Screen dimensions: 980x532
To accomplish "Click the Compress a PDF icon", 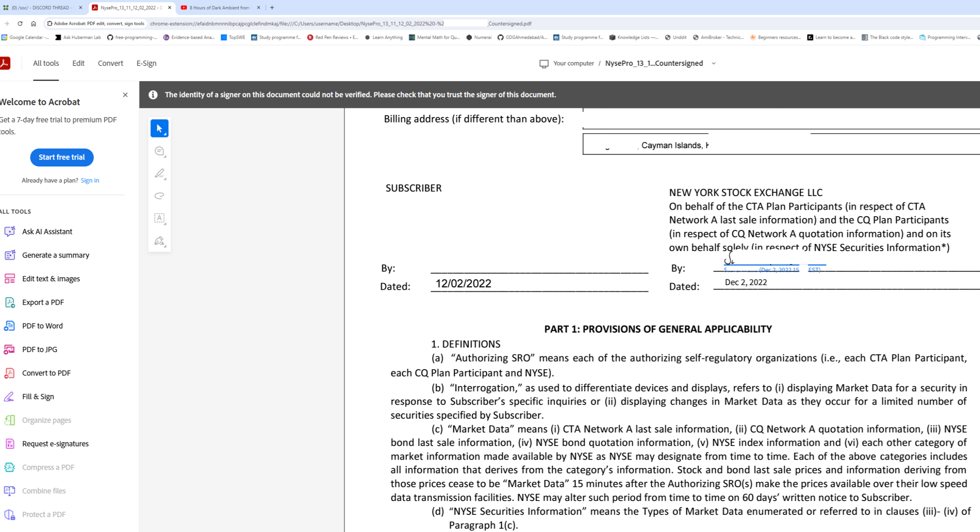I will coord(10,467).
